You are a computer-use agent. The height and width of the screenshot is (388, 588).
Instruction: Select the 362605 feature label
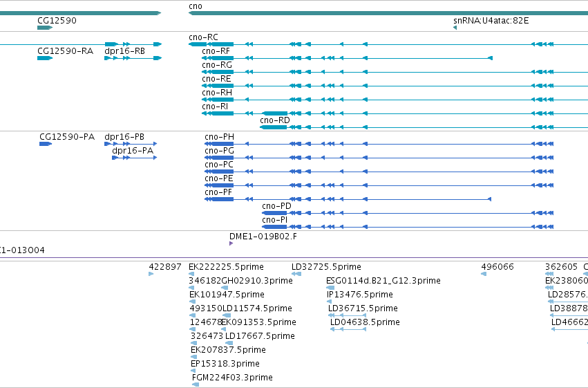pos(561,267)
